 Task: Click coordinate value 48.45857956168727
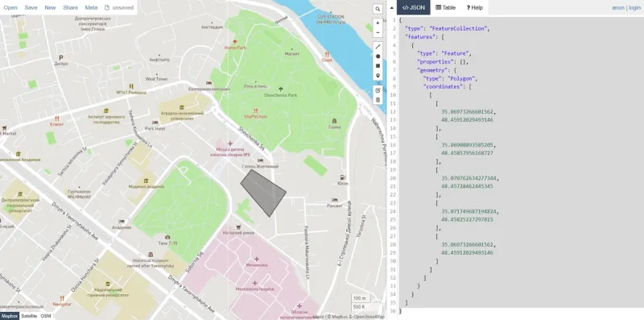click(x=468, y=153)
